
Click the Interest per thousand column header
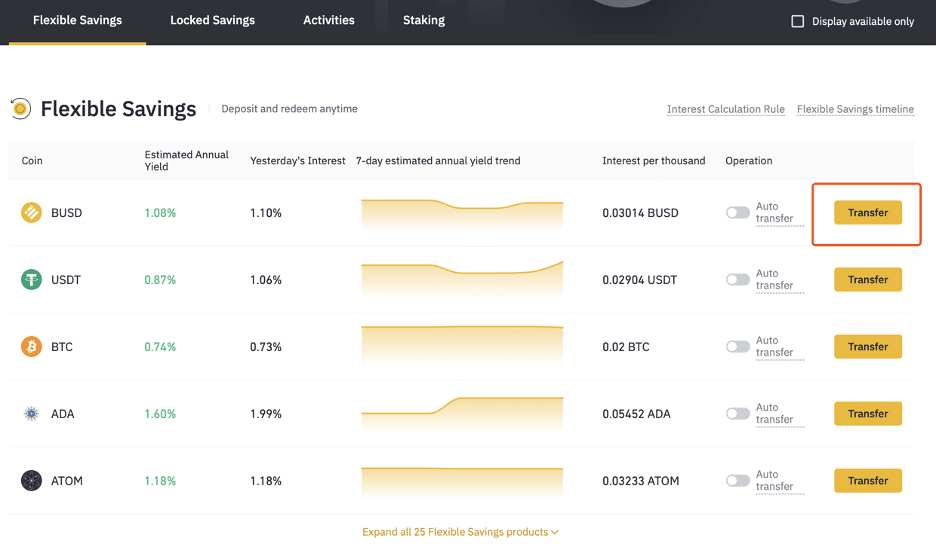654,161
